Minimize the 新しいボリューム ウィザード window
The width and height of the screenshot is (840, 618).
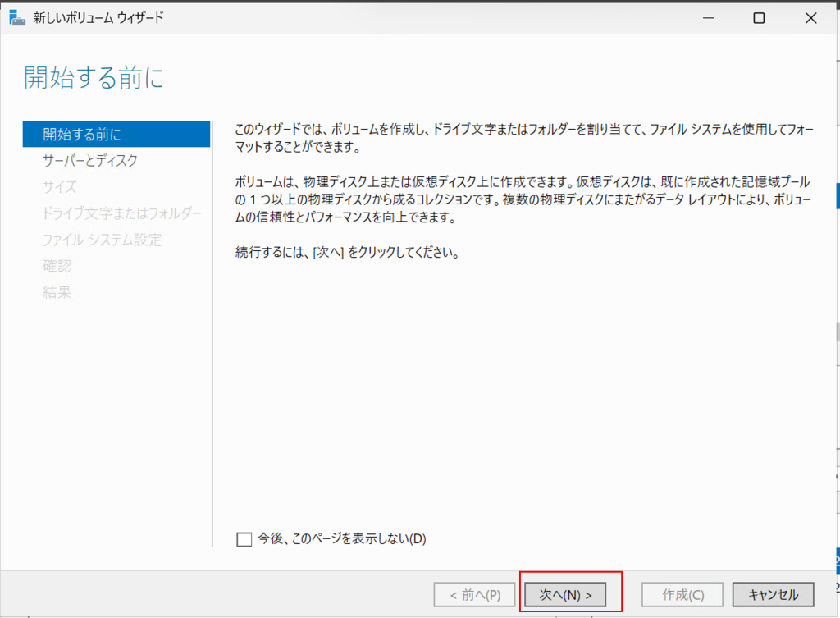[709, 18]
